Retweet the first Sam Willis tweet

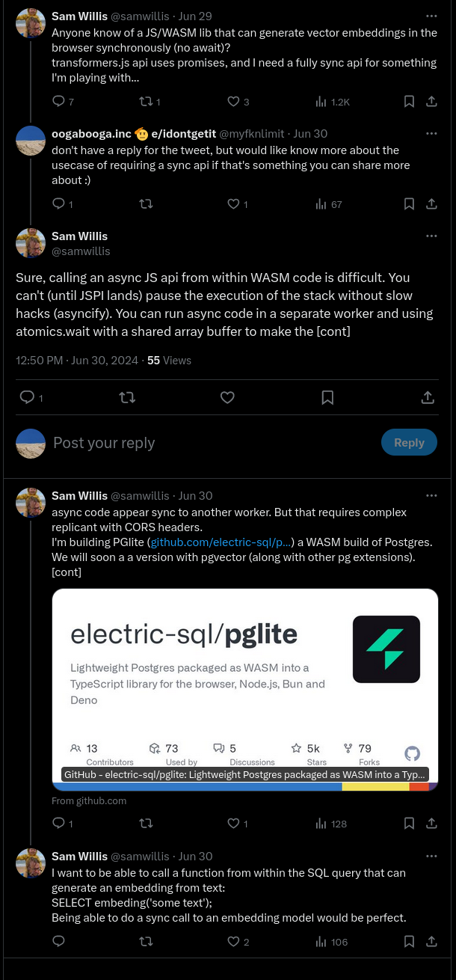[146, 102]
